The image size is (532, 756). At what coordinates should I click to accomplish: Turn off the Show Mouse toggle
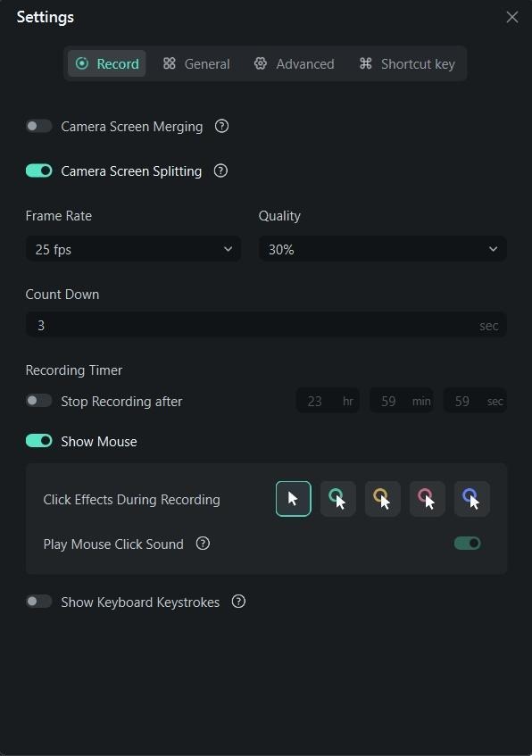[x=38, y=441]
